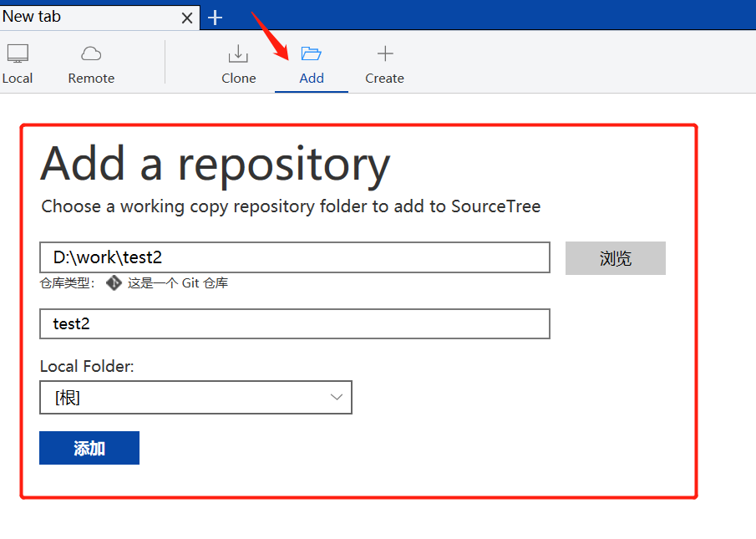Click the repository name field test2

point(295,323)
